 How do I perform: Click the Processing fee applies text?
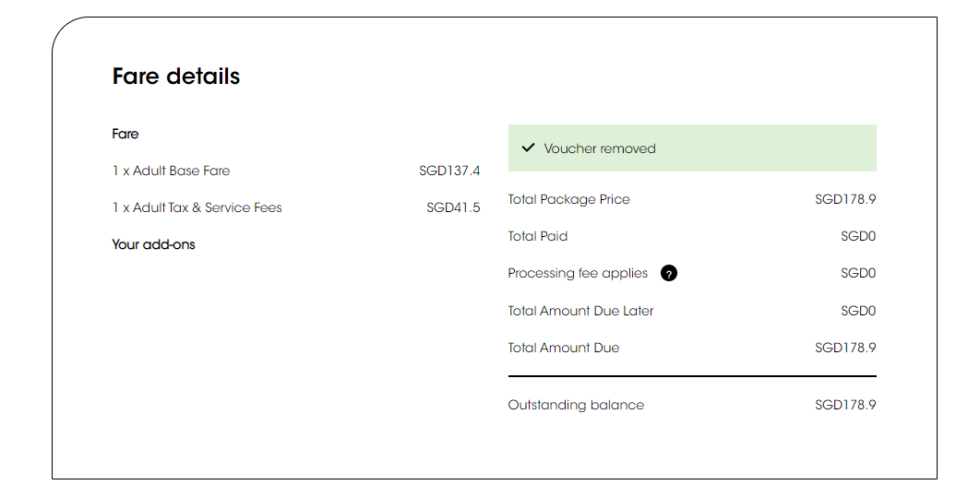pos(578,273)
